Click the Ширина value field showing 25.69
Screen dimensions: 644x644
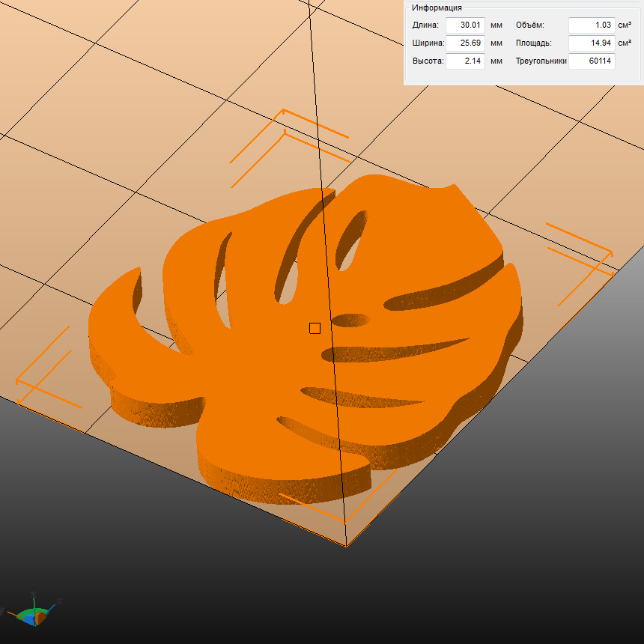pyautogui.click(x=465, y=43)
